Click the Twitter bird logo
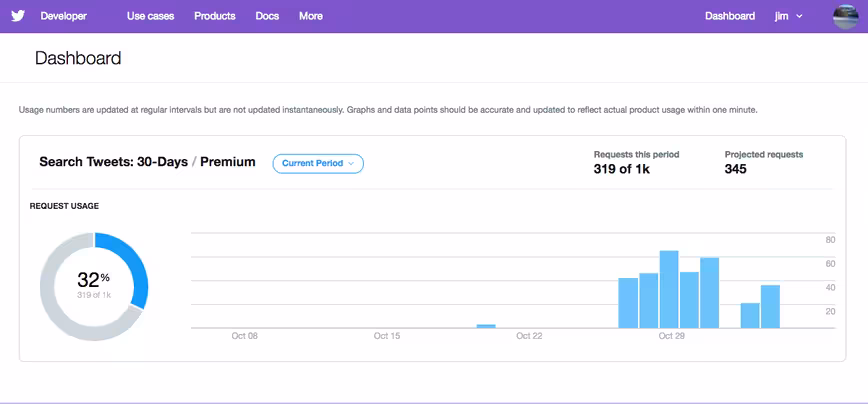868x404 pixels. pos(18,16)
